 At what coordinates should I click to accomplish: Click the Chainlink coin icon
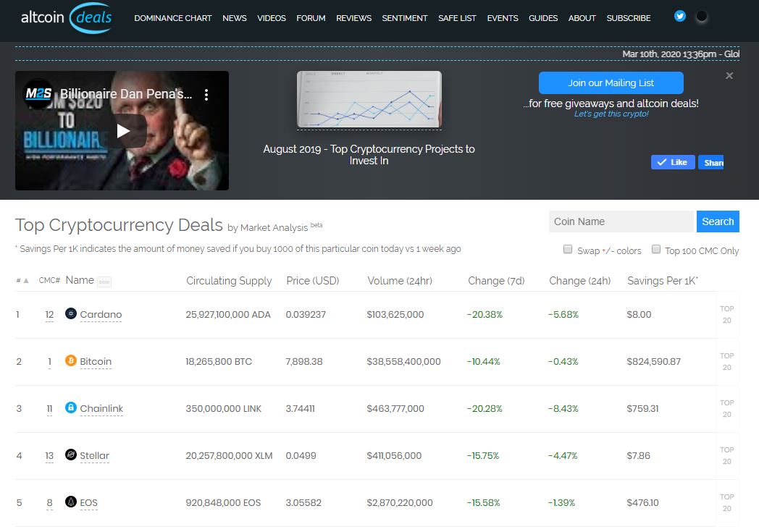tap(71, 408)
